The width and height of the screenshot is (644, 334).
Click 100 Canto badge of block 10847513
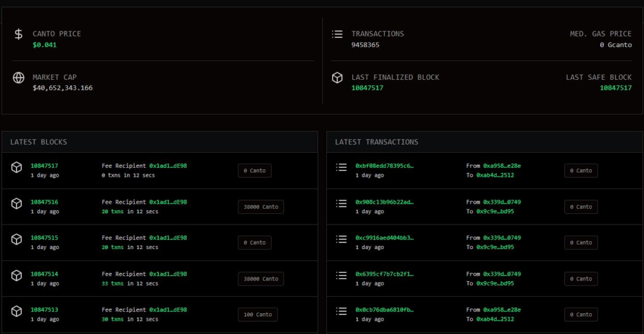(257, 315)
